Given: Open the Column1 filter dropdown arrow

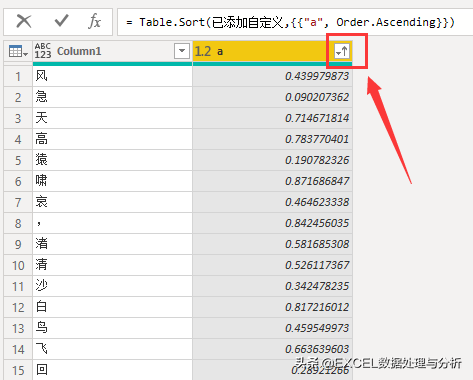Looking at the screenshot, I should click(182, 51).
